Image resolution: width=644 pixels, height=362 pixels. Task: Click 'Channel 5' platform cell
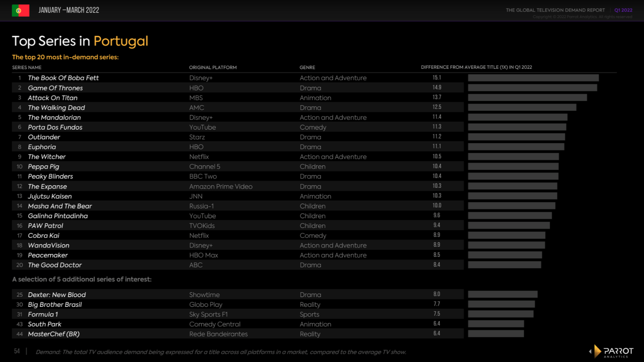205,167
